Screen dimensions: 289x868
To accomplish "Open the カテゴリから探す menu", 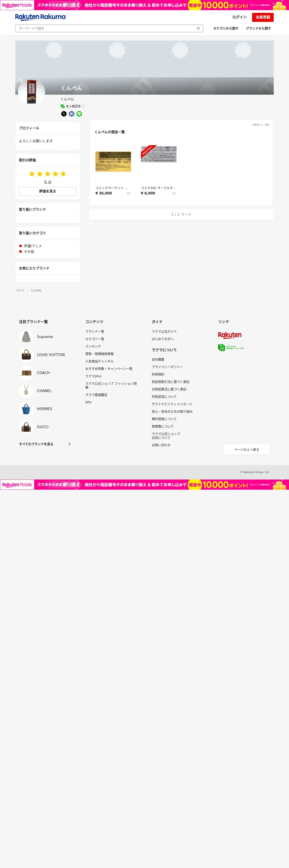I will point(226,28).
